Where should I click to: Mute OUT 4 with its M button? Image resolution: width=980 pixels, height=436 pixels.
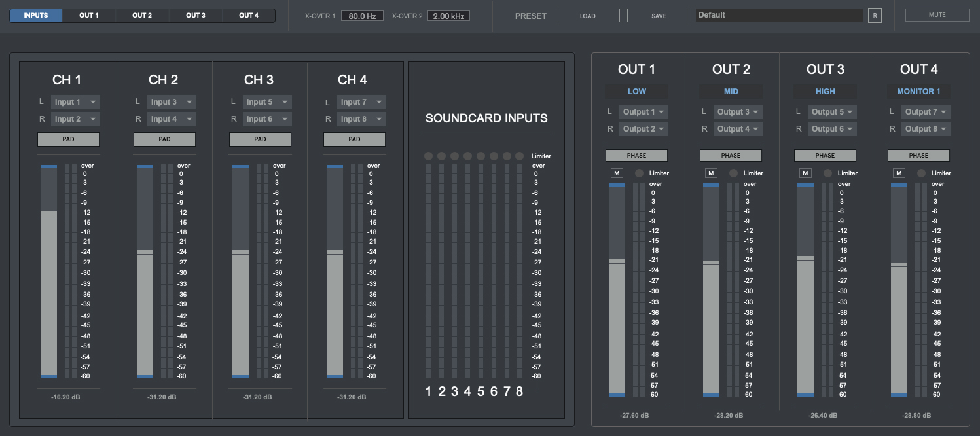[899, 173]
